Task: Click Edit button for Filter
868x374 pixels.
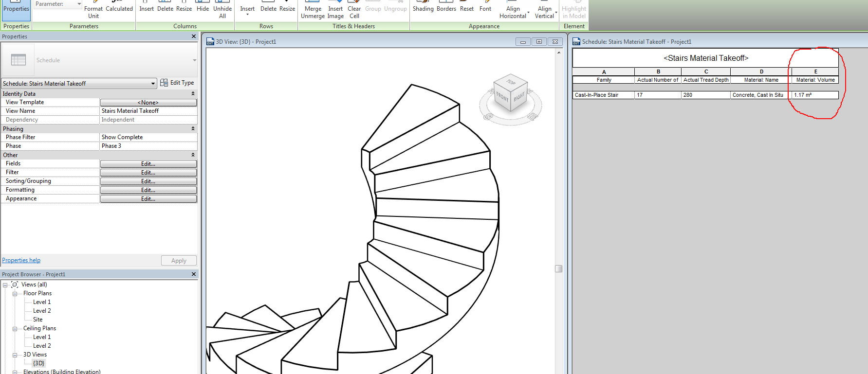Action: click(x=148, y=173)
